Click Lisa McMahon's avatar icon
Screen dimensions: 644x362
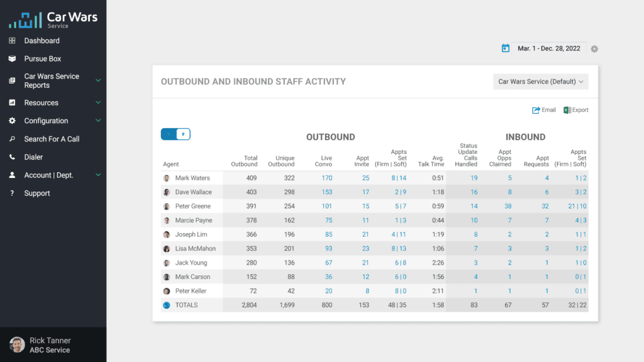166,249
